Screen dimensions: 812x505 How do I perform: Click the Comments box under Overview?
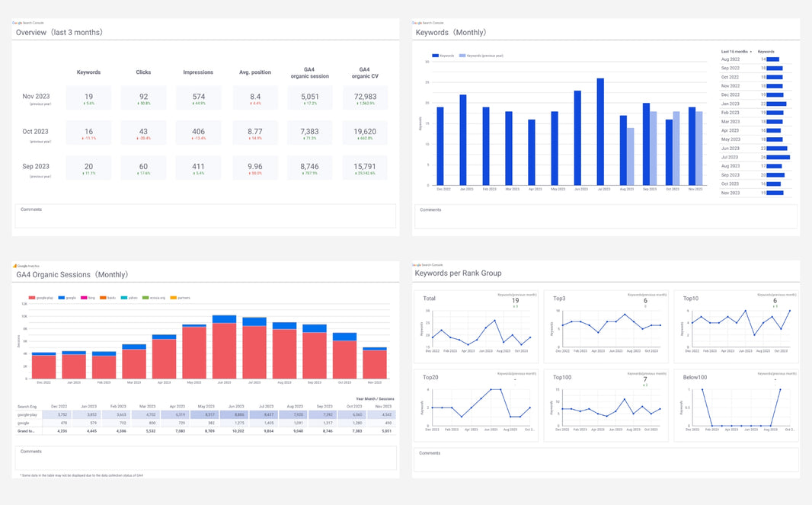click(206, 216)
